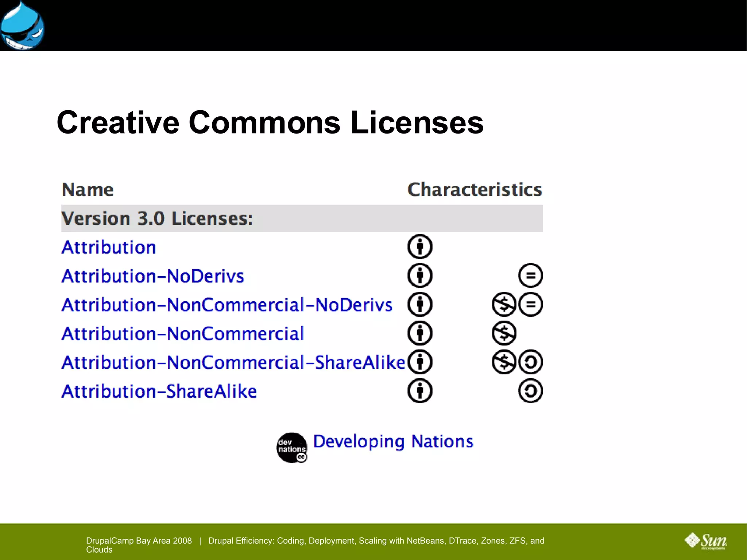The height and width of the screenshot is (560, 747).
Task: Click the no-dollar icon in the Attribution-NonCommercial row
Action: tap(504, 333)
